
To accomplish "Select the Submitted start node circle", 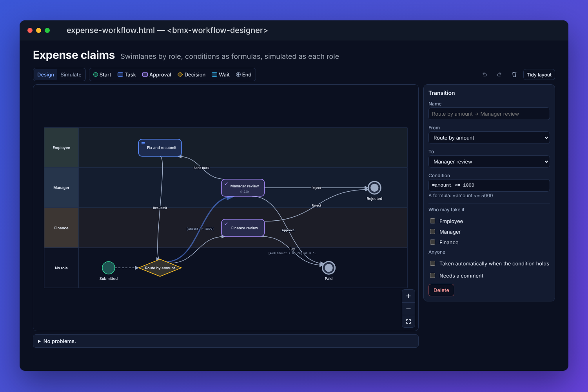I will pos(109,268).
